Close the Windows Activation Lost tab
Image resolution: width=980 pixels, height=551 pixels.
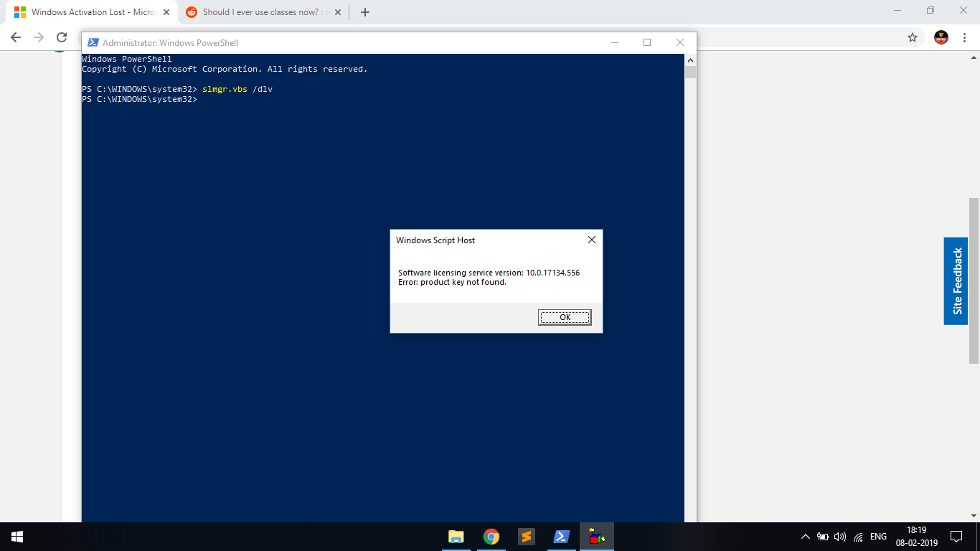click(x=166, y=12)
